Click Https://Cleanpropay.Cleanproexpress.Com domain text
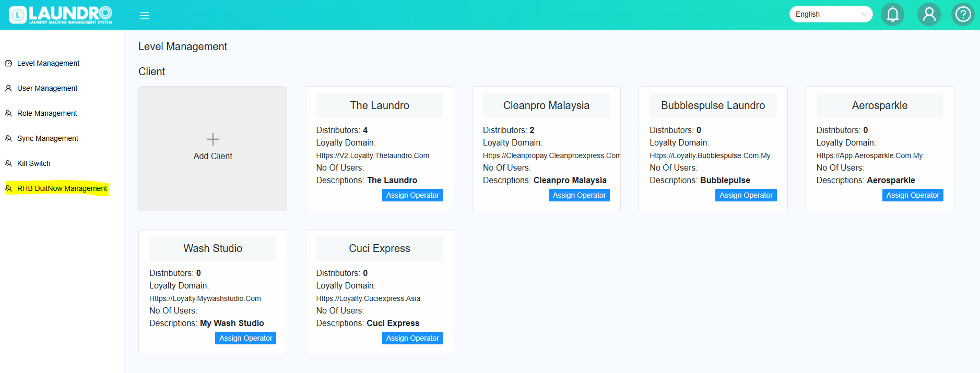This screenshot has width=980, height=373. [x=551, y=155]
